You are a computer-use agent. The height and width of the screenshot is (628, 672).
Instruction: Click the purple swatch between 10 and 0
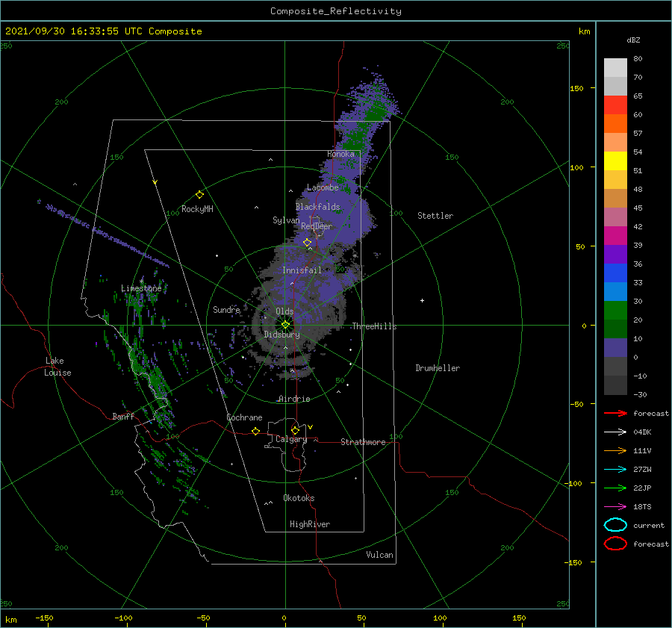(x=615, y=348)
